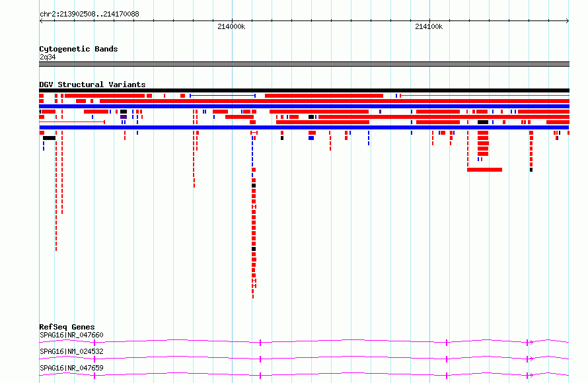This screenshot has height=383, width=588.
Task: Select the wide red bar below stacked red variants
Action: point(484,170)
